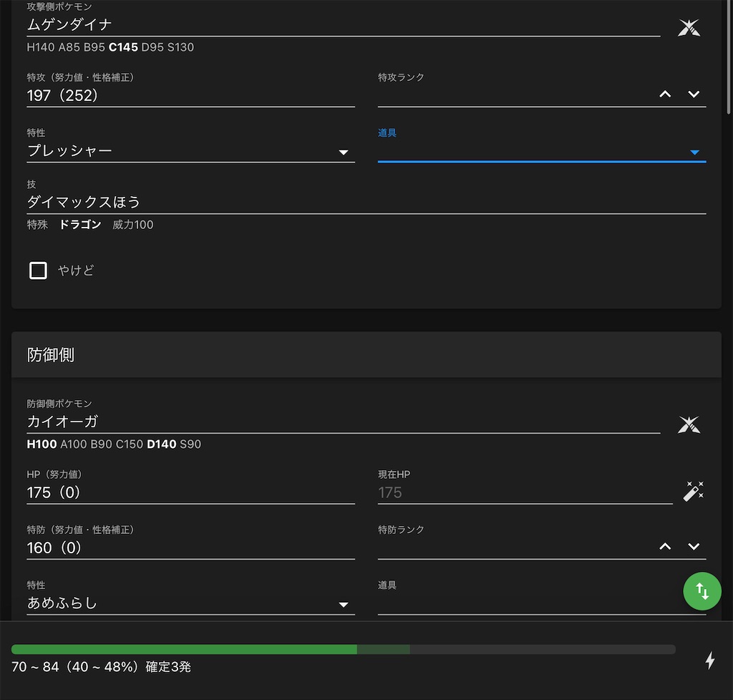The height and width of the screenshot is (700, 733).
Task: Click the move type label ドラゴン
Action: [x=80, y=225]
